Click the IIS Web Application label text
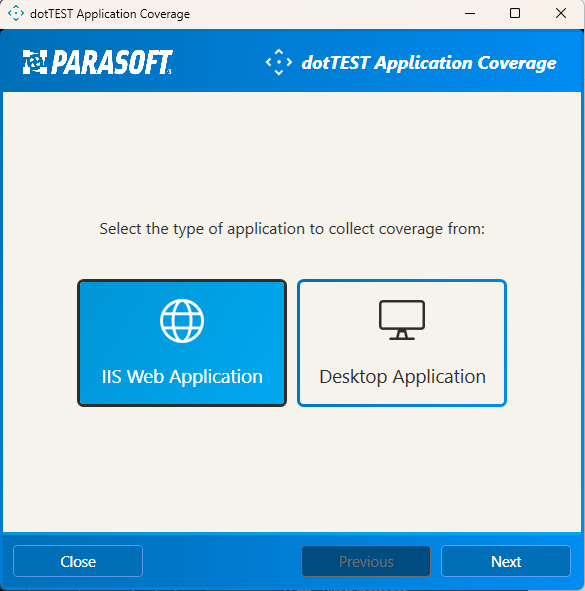 point(182,377)
